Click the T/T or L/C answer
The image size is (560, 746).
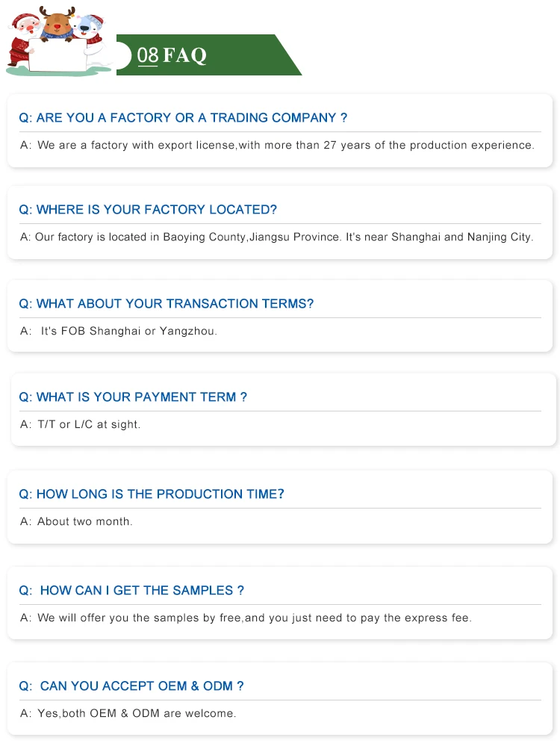[81, 424]
